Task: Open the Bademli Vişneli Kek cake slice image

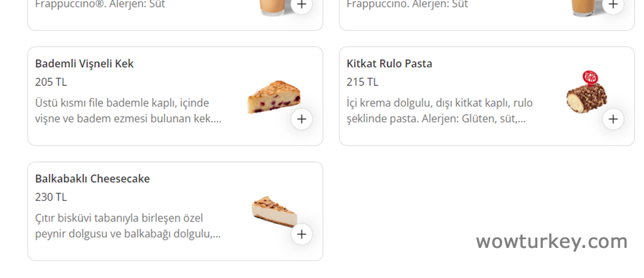Action: (x=274, y=97)
